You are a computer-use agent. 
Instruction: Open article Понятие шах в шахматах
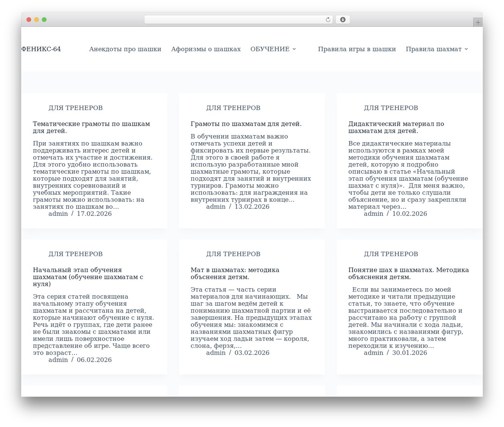coord(409,273)
